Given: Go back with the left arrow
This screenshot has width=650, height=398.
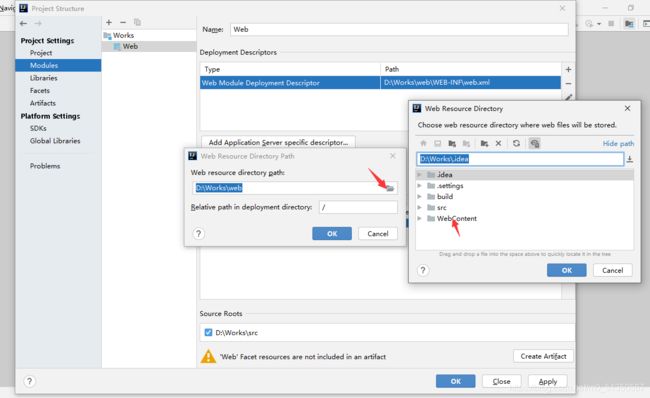Looking at the screenshot, I should coord(24,24).
